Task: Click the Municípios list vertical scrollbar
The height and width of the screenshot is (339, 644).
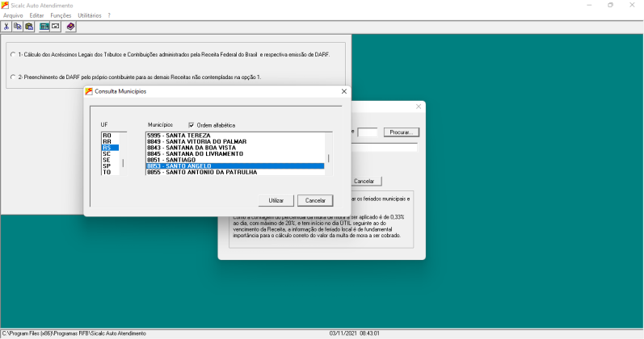Action: point(328,153)
